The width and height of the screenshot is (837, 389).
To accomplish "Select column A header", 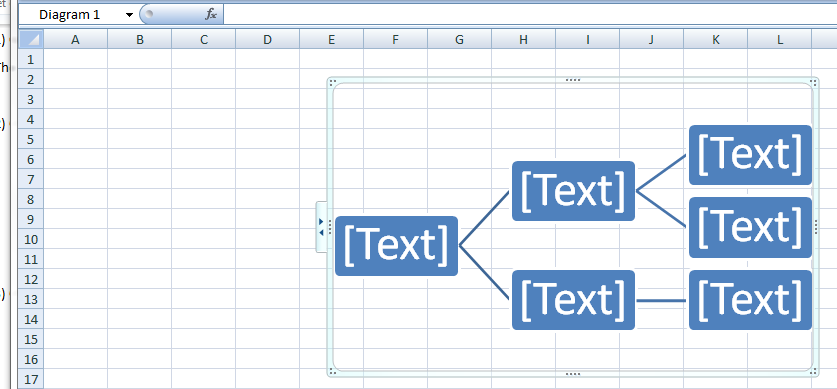I will [x=75, y=39].
